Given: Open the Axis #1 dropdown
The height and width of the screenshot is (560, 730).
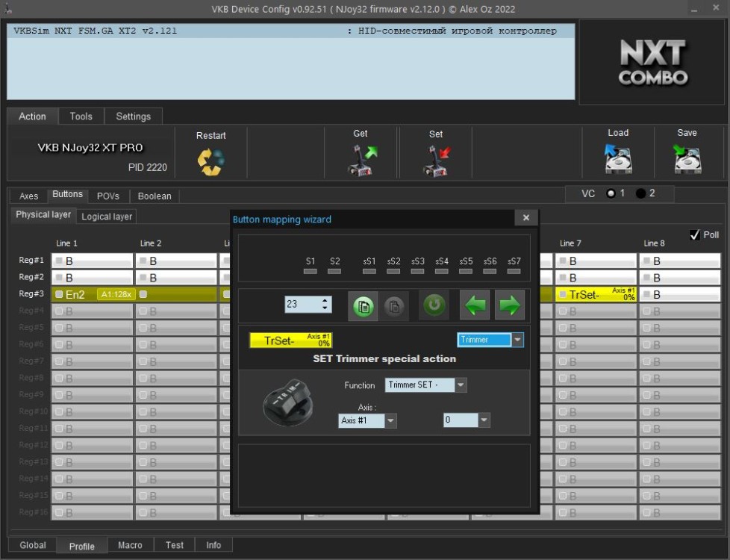Looking at the screenshot, I should tap(390, 420).
